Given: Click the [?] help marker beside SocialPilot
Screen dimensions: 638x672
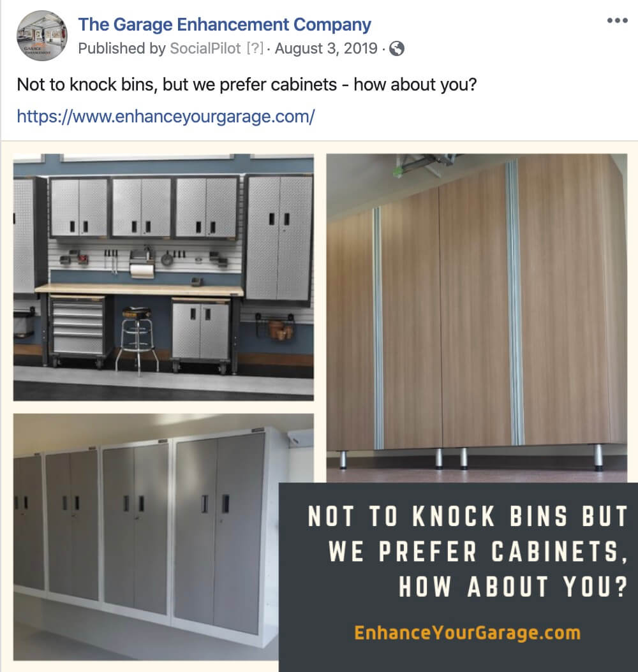Looking at the screenshot, I should [x=255, y=48].
